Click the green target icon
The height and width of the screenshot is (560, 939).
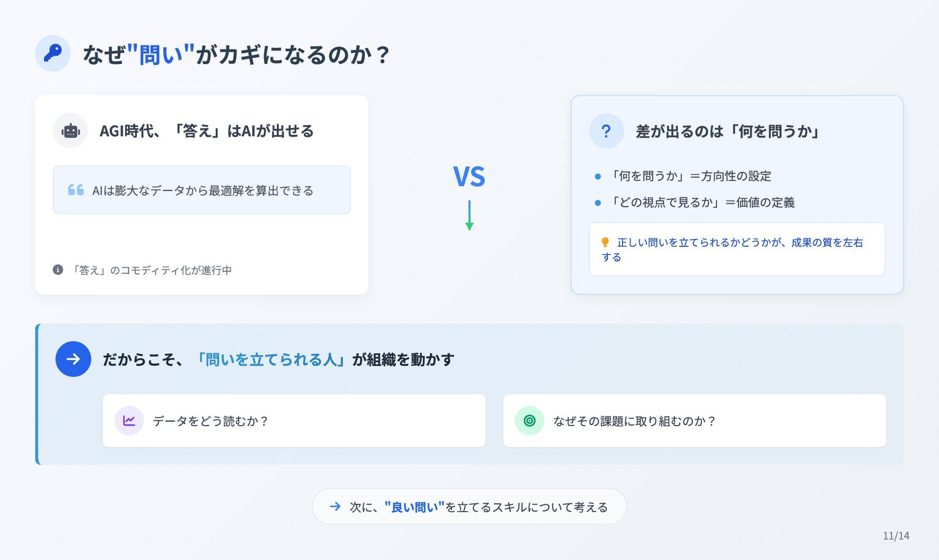coord(530,421)
